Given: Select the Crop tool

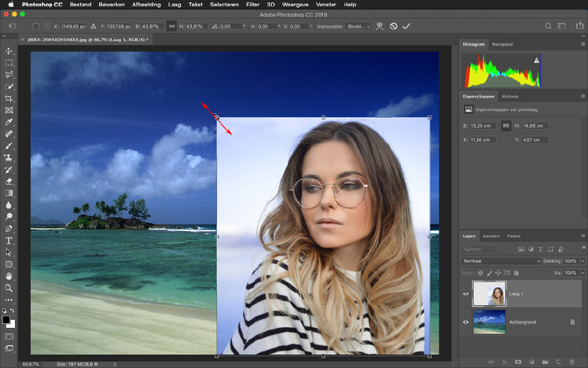Looking at the screenshot, I should pyautogui.click(x=9, y=98).
